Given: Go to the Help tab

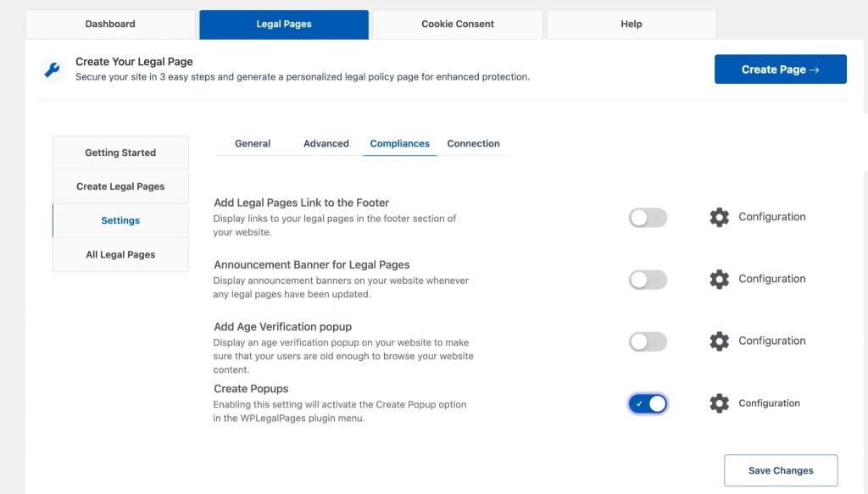Looking at the screenshot, I should tap(630, 24).
